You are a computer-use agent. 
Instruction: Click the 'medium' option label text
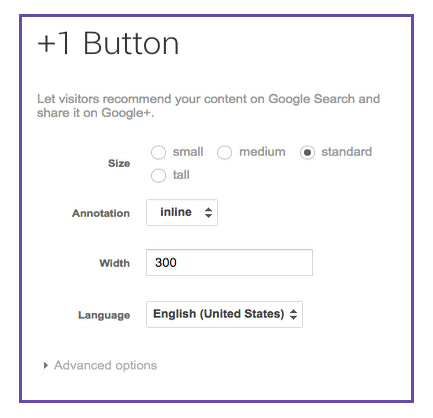(262, 152)
